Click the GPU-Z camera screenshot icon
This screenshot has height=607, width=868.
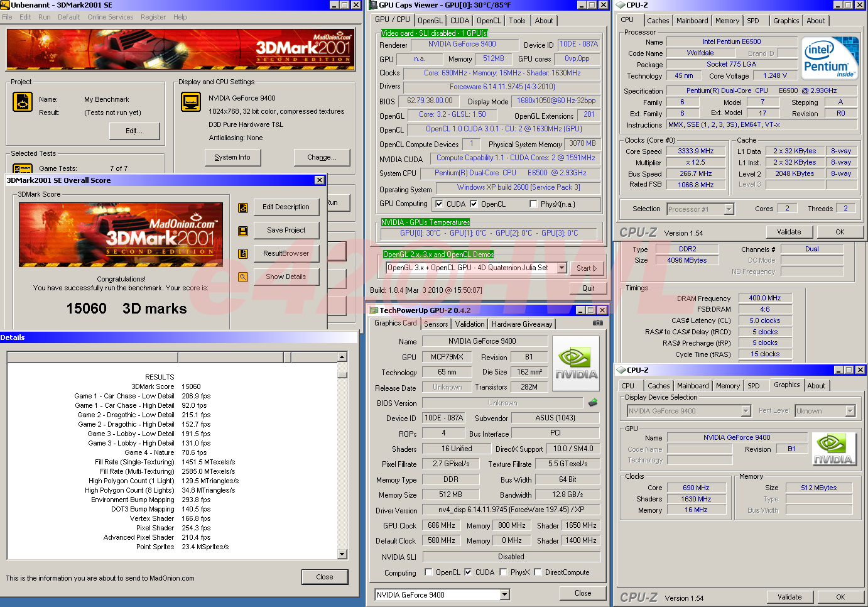tap(598, 323)
